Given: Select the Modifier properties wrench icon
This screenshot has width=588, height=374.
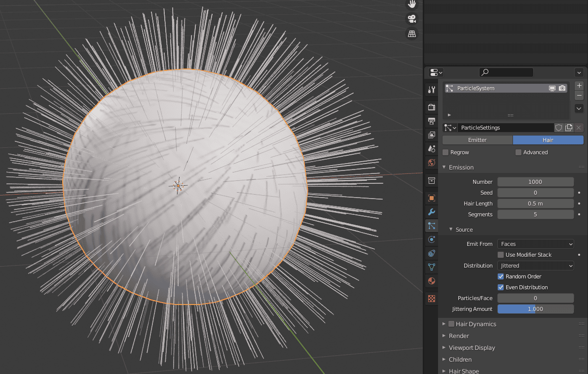Looking at the screenshot, I should pyautogui.click(x=431, y=212).
